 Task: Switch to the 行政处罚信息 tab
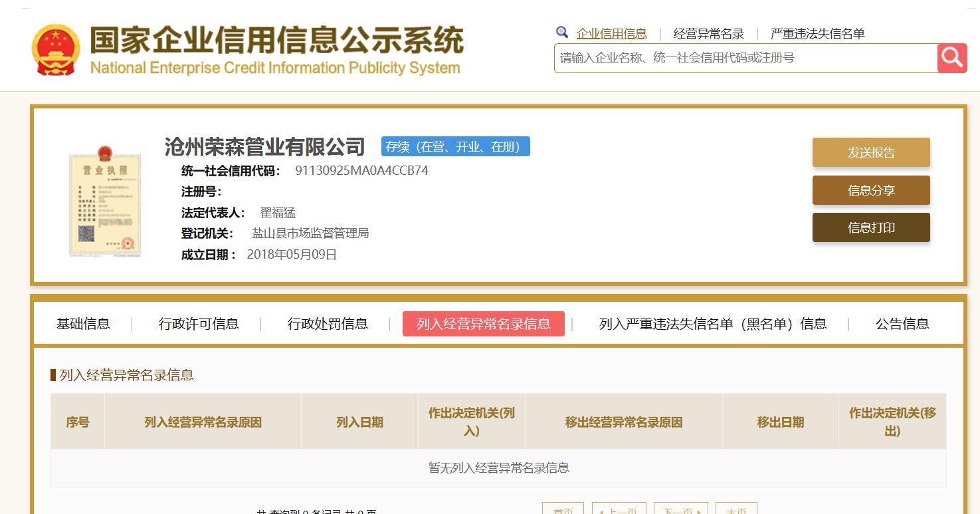point(328,324)
